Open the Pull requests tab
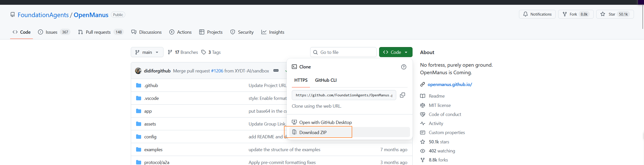This screenshot has height=165, width=644. click(x=101, y=32)
